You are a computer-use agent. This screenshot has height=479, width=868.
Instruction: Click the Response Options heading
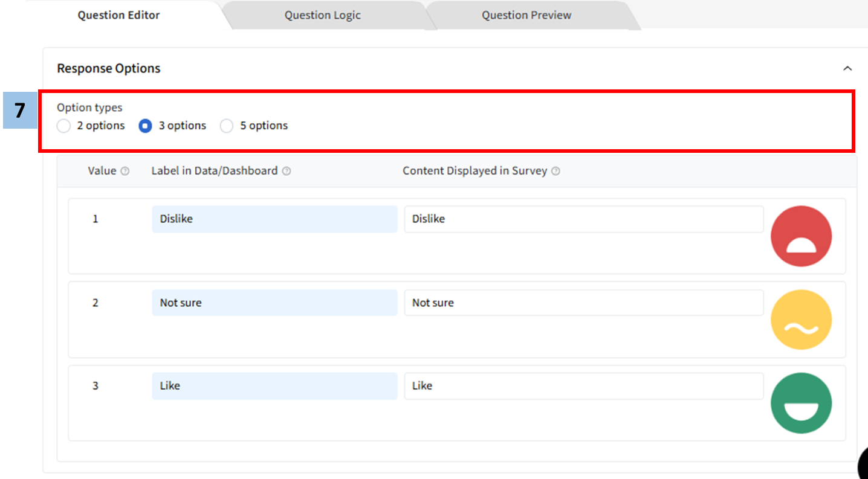tap(109, 68)
